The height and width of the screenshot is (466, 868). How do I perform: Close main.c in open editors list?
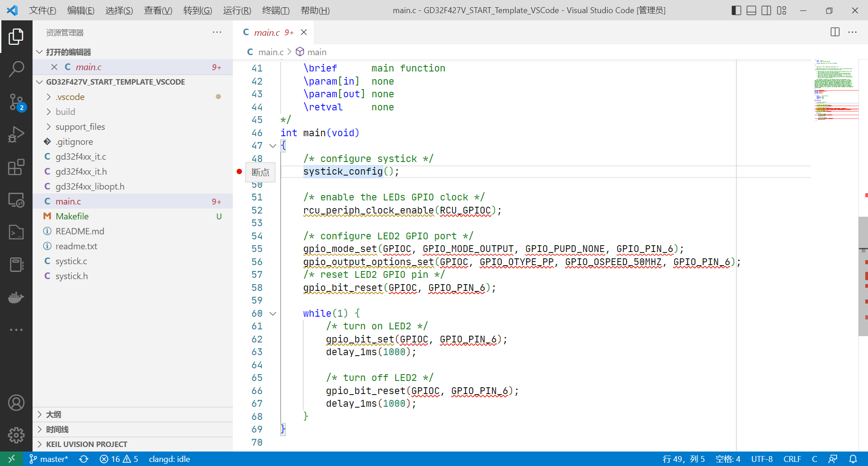(54, 67)
